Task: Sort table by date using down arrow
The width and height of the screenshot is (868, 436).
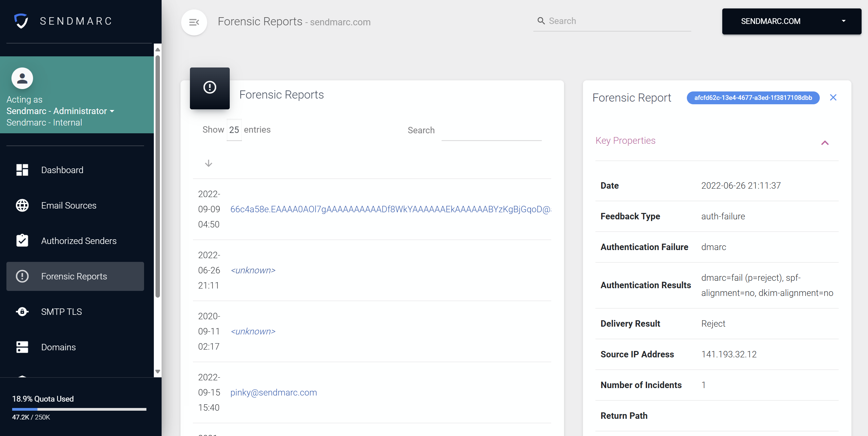Action: [208, 163]
